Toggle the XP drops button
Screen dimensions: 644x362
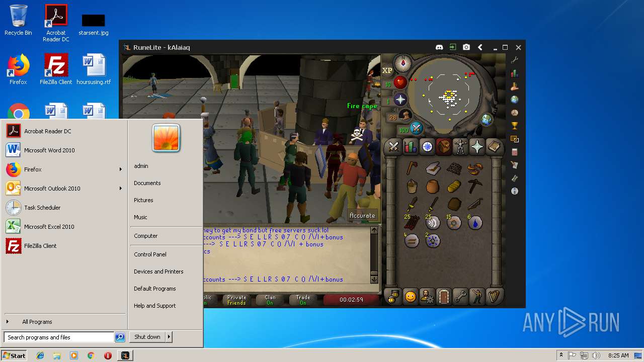point(387,70)
